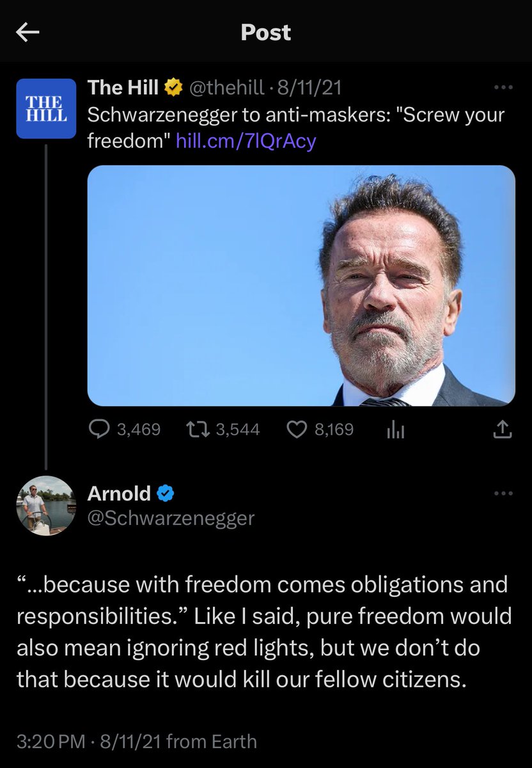This screenshot has height=768, width=532.
Task: Open The Hill's profile avatar
Action: pos(45,109)
